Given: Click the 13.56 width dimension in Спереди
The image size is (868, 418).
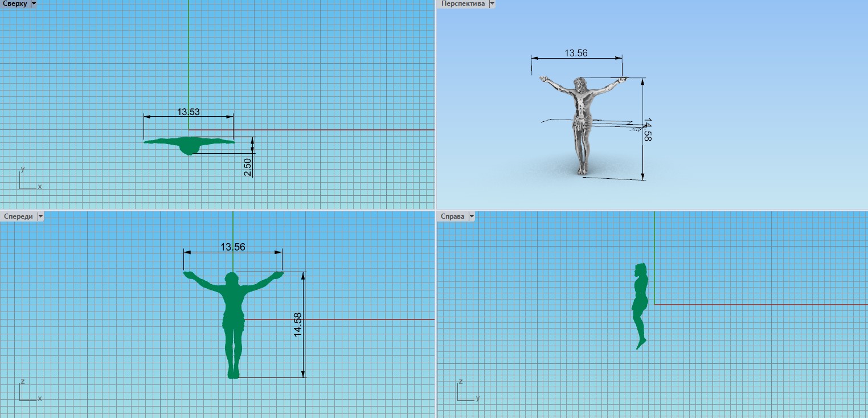Looking at the screenshot, I should click(232, 247).
